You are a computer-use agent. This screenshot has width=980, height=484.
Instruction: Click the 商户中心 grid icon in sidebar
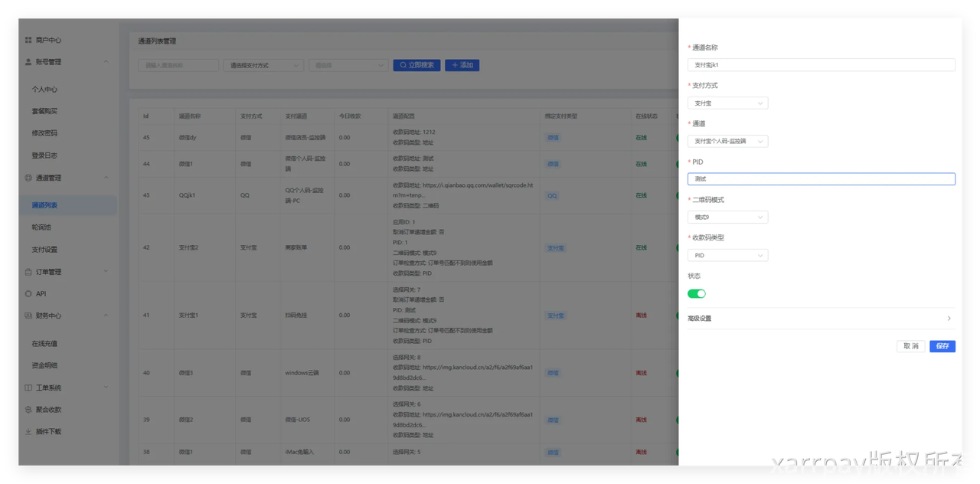28,40
